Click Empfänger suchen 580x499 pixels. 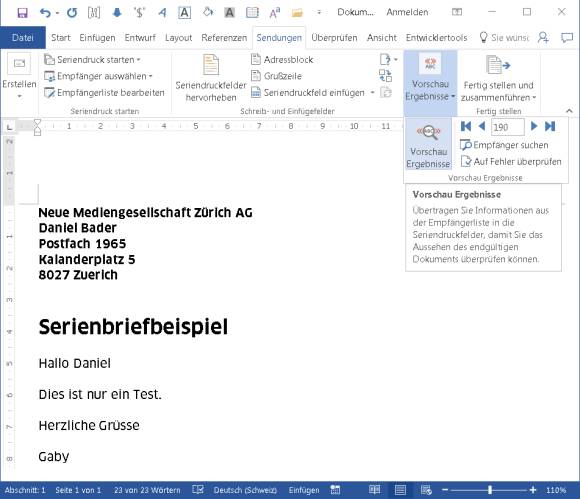coord(504,145)
